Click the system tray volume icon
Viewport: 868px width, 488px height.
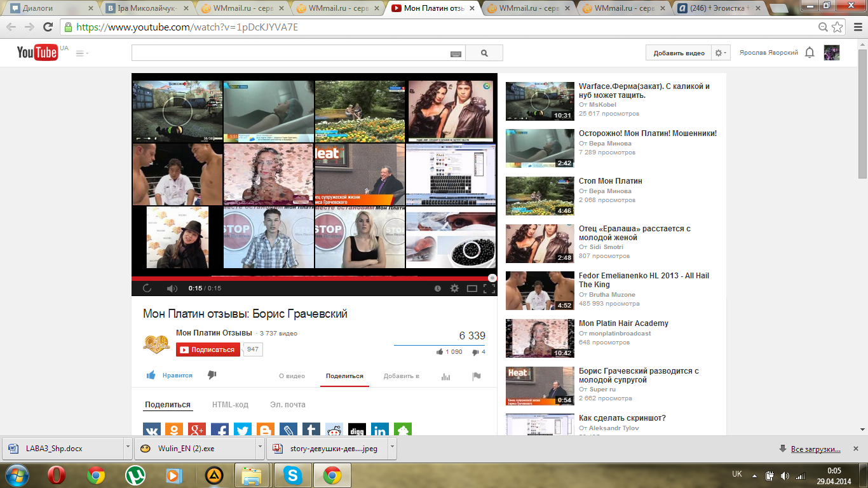pos(785,475)
